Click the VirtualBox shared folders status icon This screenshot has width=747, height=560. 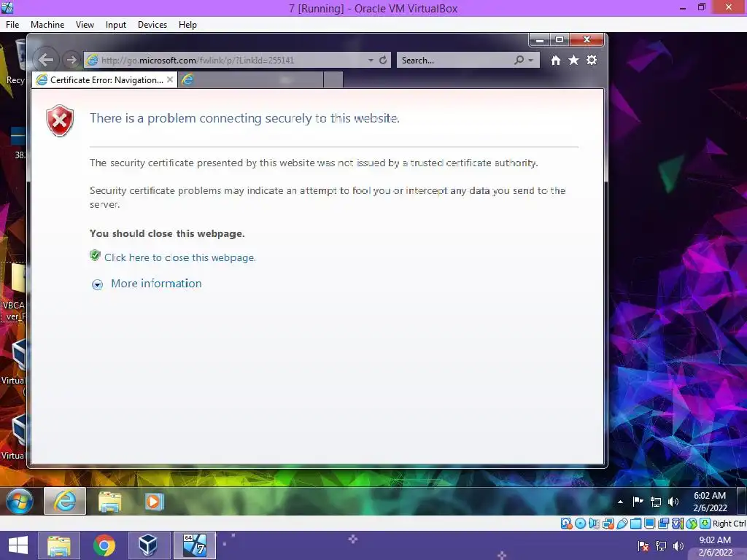(x=635, y=524)
